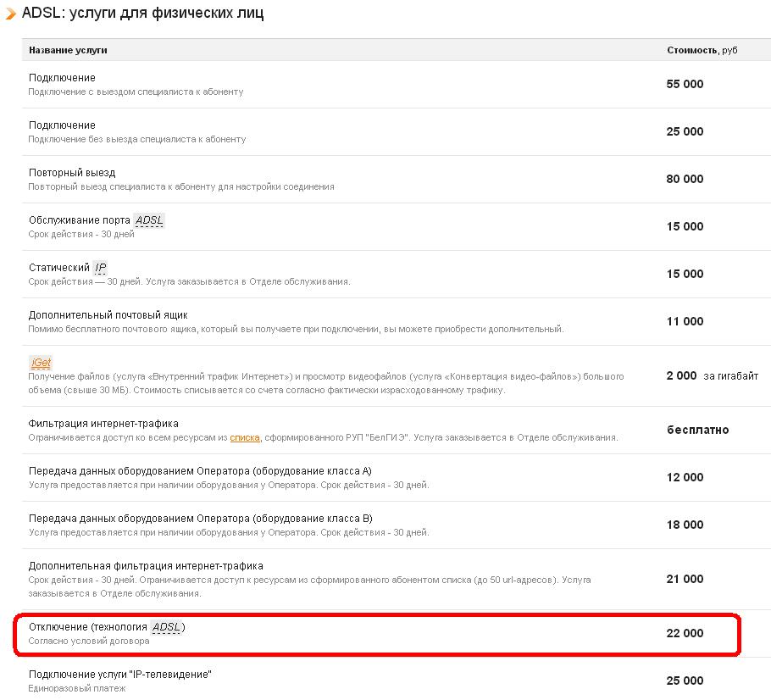Open the iGet service link
Image resolution: width=771 pixels, height=700 pixels.
point(41,363)
